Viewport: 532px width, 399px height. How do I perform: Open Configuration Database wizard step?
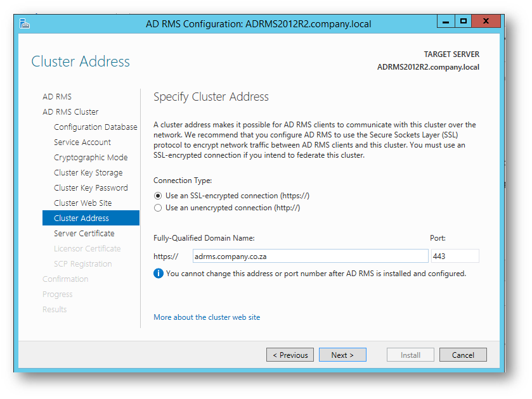[96, 127]
